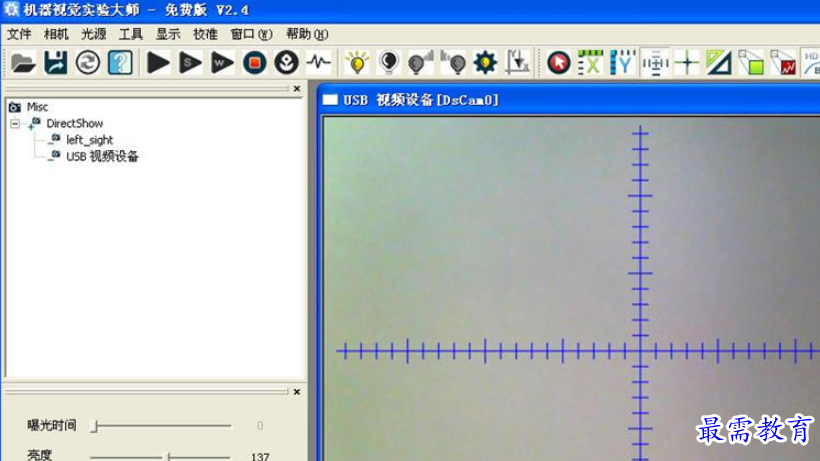820x461 pixels.
Task: Select the red pointer cursor tool
Action: pyautogui.click(x=559, y=63)
